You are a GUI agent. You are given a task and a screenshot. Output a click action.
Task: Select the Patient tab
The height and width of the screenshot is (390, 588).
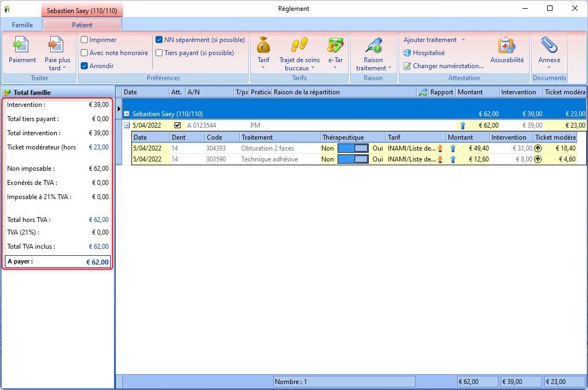[82, 25]
